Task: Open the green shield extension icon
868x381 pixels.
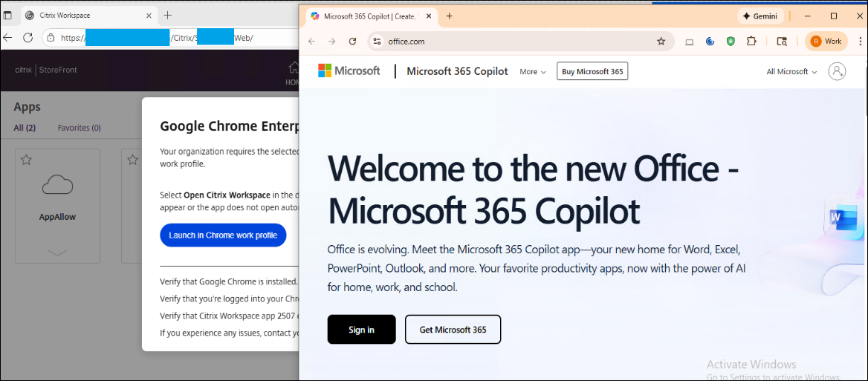Action: 731,42
